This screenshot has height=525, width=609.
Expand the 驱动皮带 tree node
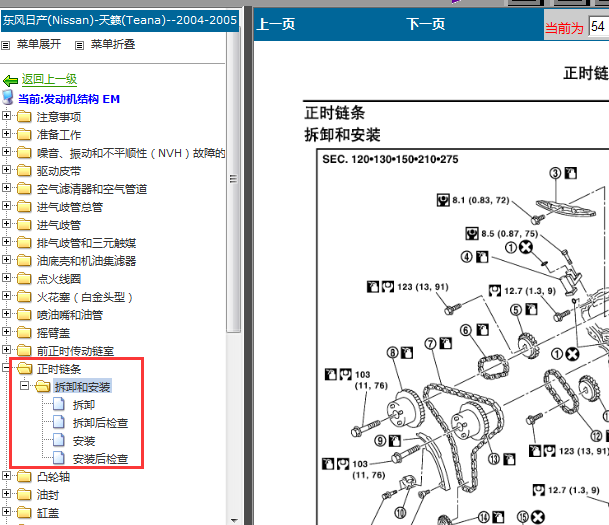coord(6,170)
